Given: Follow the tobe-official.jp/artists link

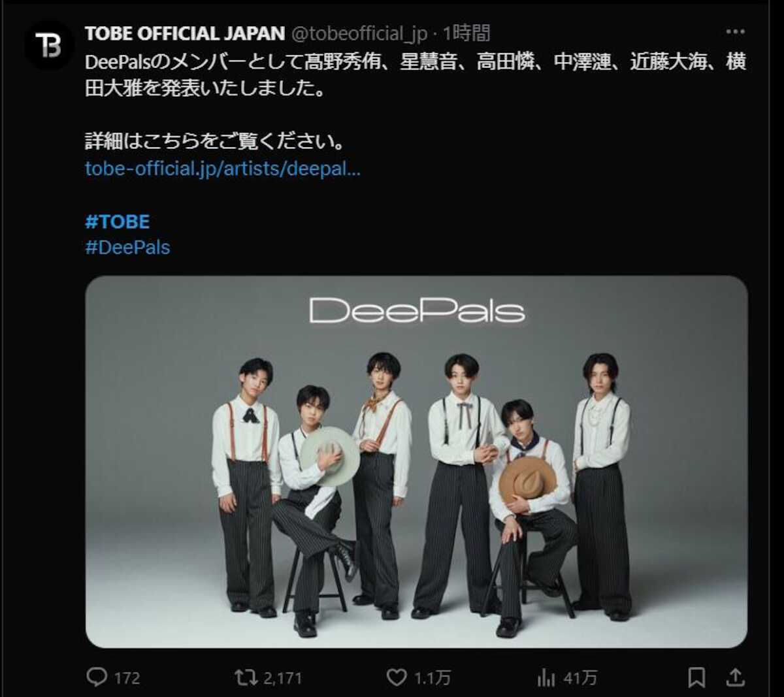Looking at the screenshot, I should (x=223, y=169).
